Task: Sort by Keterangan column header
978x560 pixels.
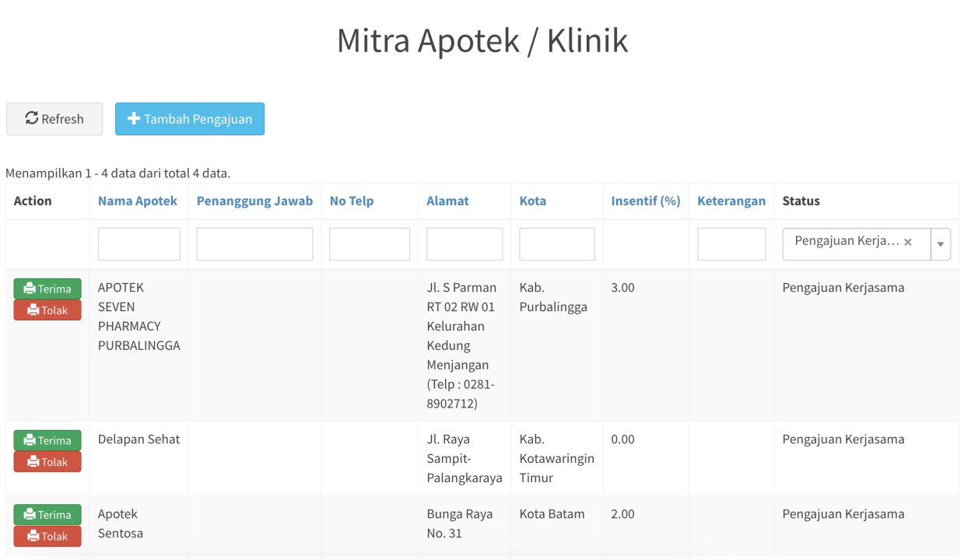Action: (x=731, y=201)
